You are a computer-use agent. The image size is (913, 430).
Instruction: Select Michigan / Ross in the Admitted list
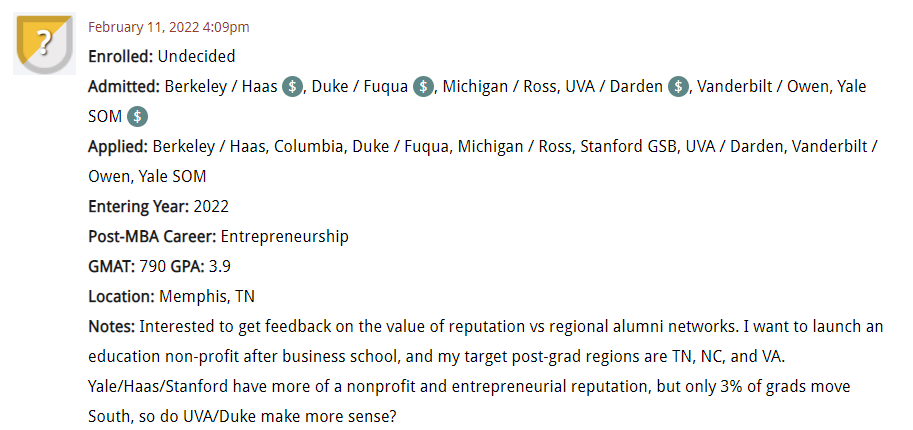point(500,87)
